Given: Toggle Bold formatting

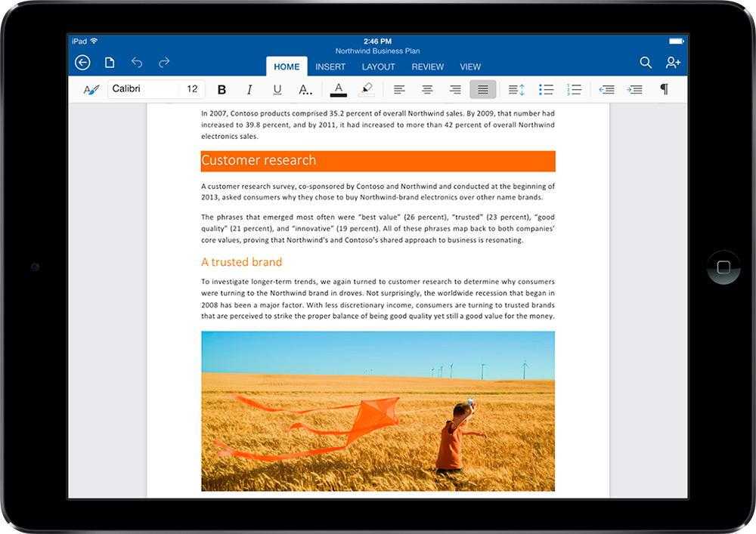Looking at the screenshot, I should 222,90.
